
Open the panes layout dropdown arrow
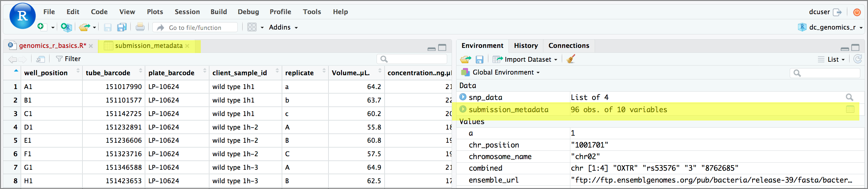262,28
